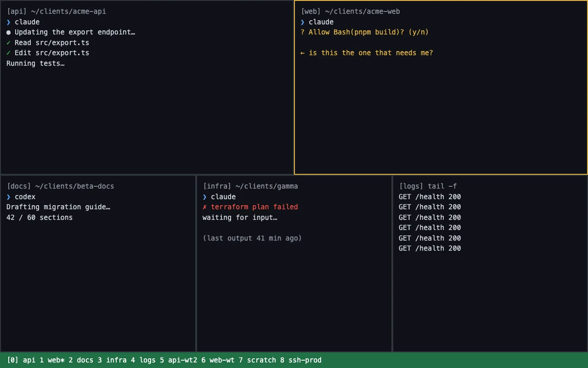Viewport: 588px width, 368px height.
Task: Open the logs window from status bar
Action: click(x=147, y=360)
